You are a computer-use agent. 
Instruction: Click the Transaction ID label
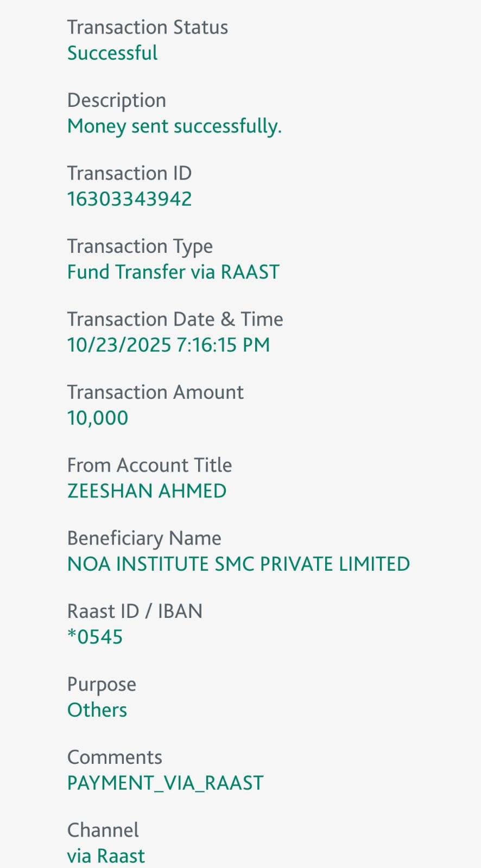coord(129,173)
